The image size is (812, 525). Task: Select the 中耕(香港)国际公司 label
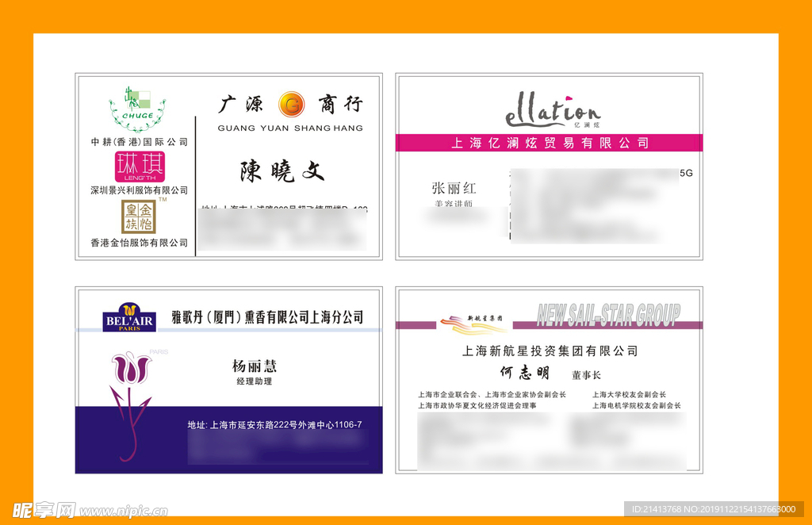[x=140, y=142]
